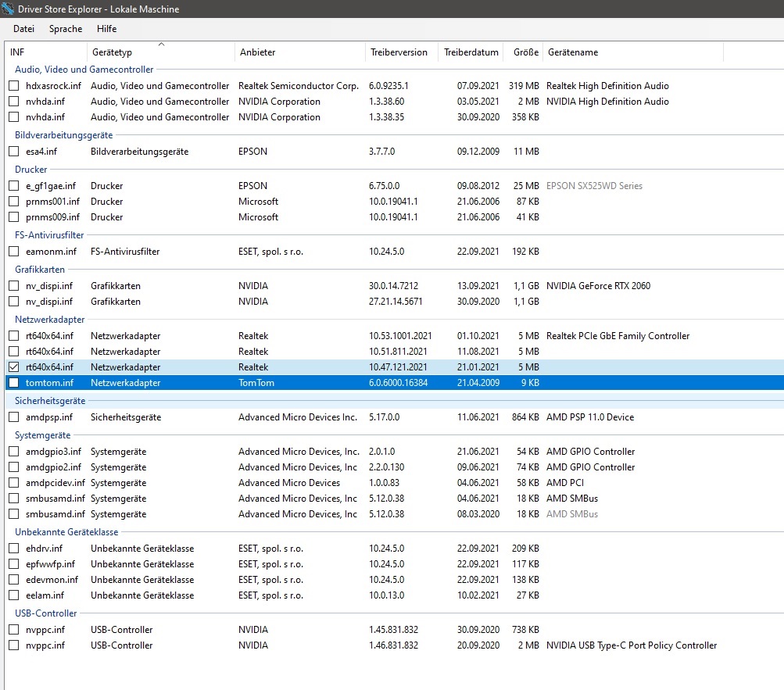Viewport: 784px width, 690px height.
Task: Collapse the FS-Antivirusfilter group header
Action: (49, 235)
